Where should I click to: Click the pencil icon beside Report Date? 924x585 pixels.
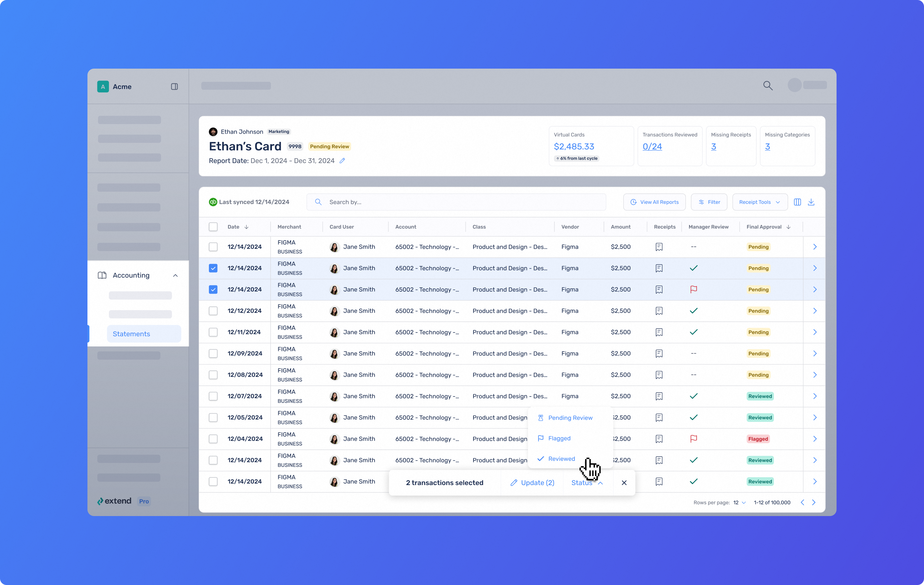(342, 161)
